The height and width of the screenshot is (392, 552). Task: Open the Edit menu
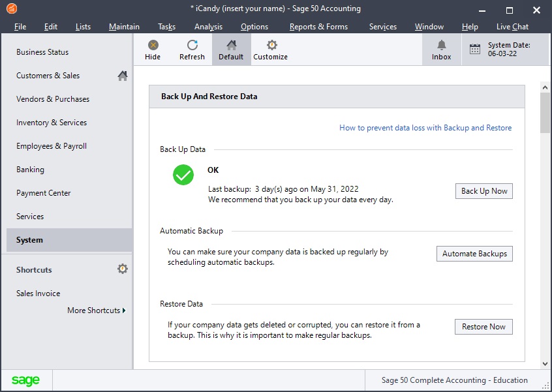pyautogui.click(x=51, y=27)
